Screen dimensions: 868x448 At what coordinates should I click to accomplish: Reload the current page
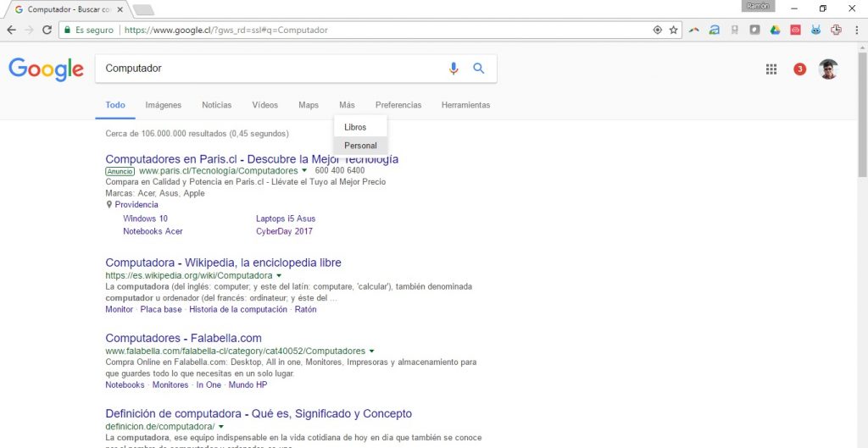point(47,30)
